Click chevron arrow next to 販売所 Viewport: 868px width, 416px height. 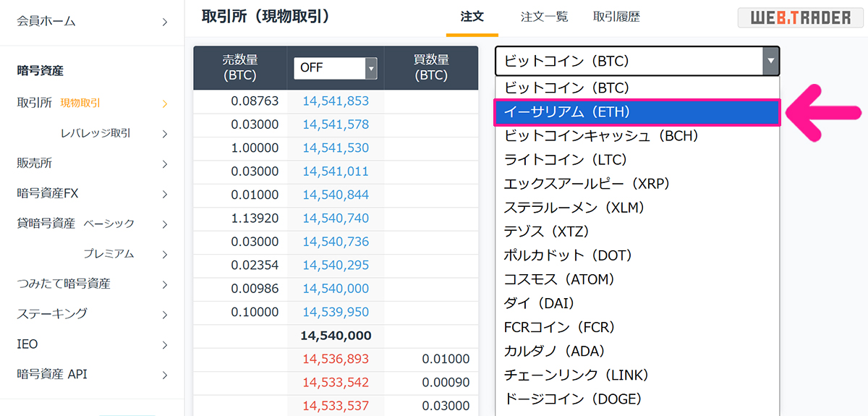(165, 164)
